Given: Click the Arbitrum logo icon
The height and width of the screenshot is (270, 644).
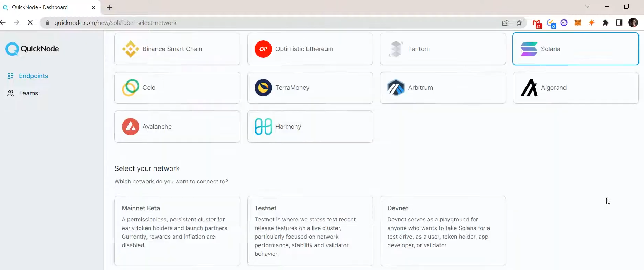Looking at the screenshot, I should click(x=396, y=88).
